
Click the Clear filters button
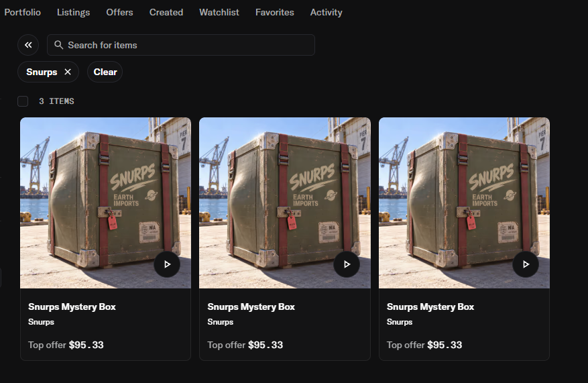pos(105,72)
